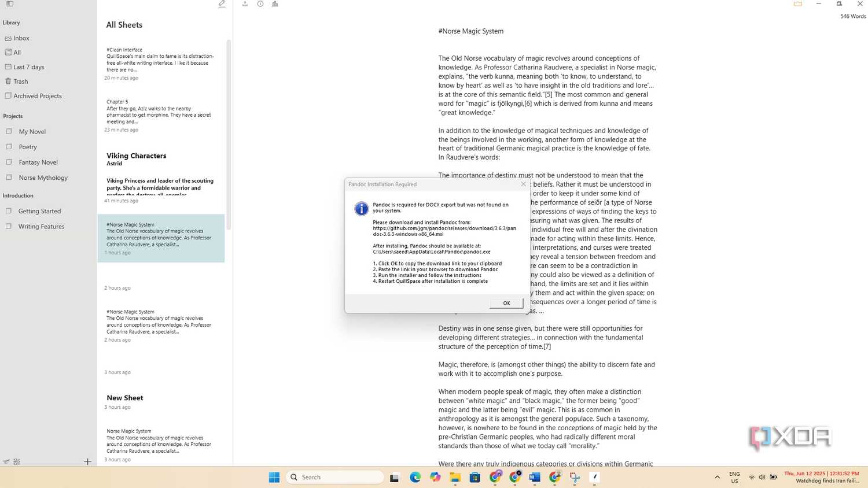Toggle the sidebar panel icon
Image resolution: width=868 pixels, height=488 pixels.
(x=10, y=3)
